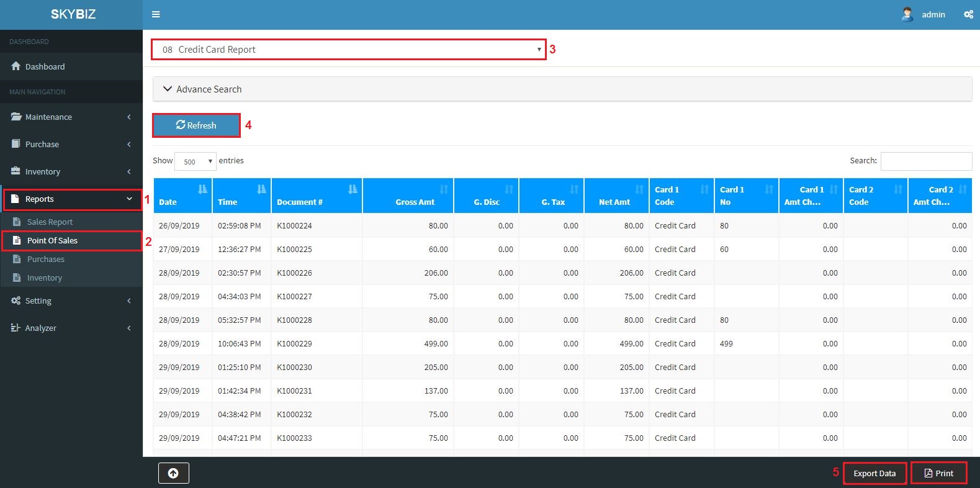This screenshot has height=488, width=980.
Task: Open the settings gears icon top-right
Action: click(x=968, y=14)
